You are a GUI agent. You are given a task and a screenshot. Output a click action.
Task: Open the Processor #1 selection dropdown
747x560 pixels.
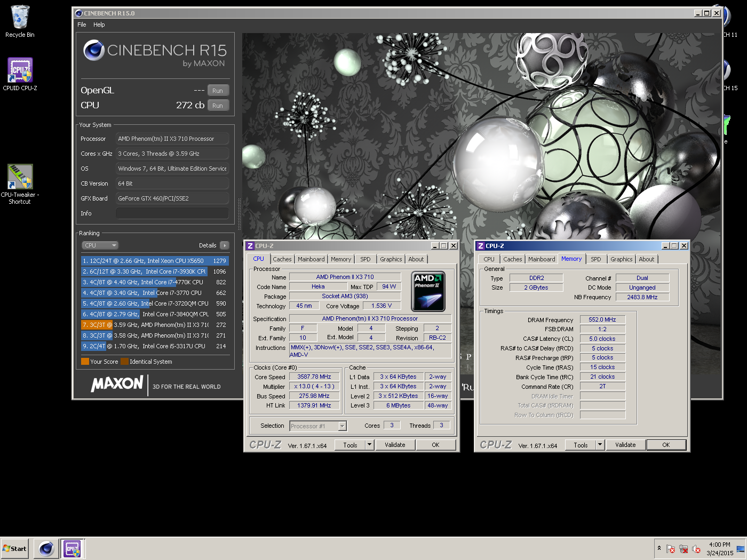[319, 426]
